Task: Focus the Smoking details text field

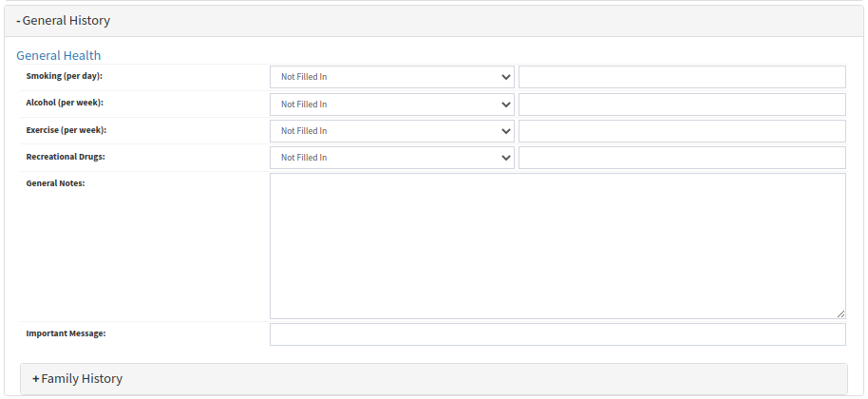Action: pos(681,77)
